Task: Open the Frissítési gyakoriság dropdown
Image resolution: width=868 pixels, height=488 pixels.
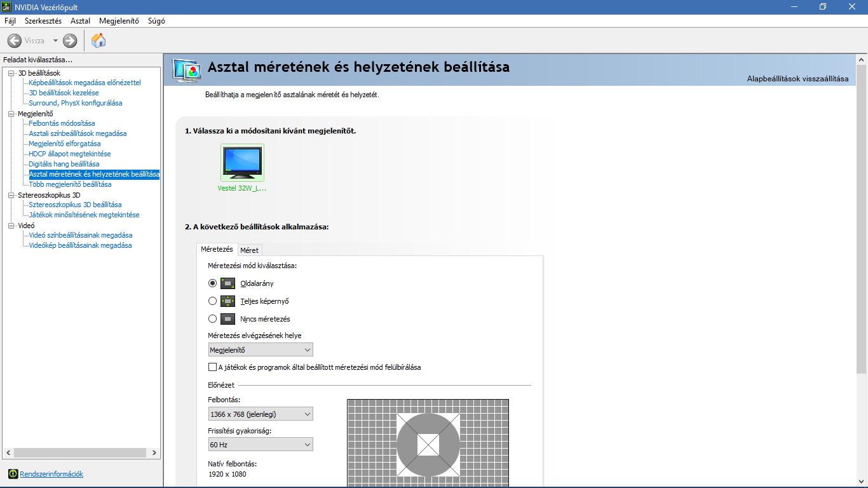Action: (261, 445)
